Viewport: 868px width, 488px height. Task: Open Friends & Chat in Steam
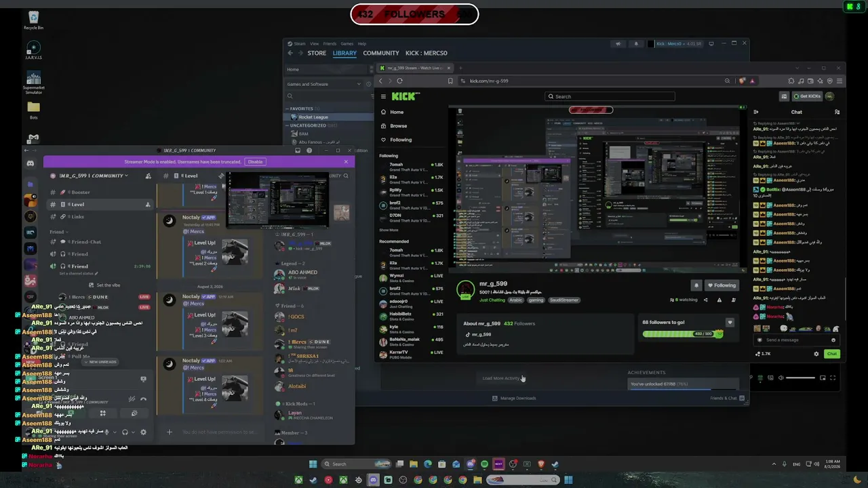click(x=727, y=398)
